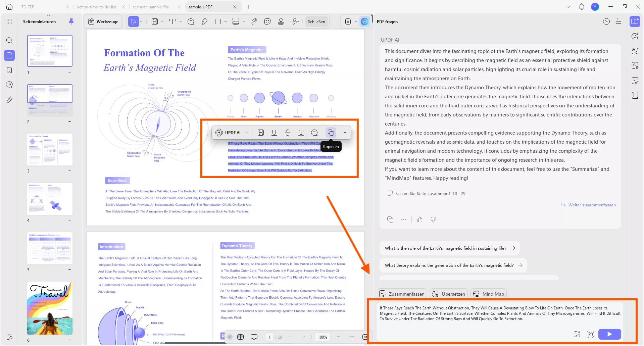Open the Werkzeuge tools menu
The height and width of the screenshot is (346, 644).
[x=103, y=21]
